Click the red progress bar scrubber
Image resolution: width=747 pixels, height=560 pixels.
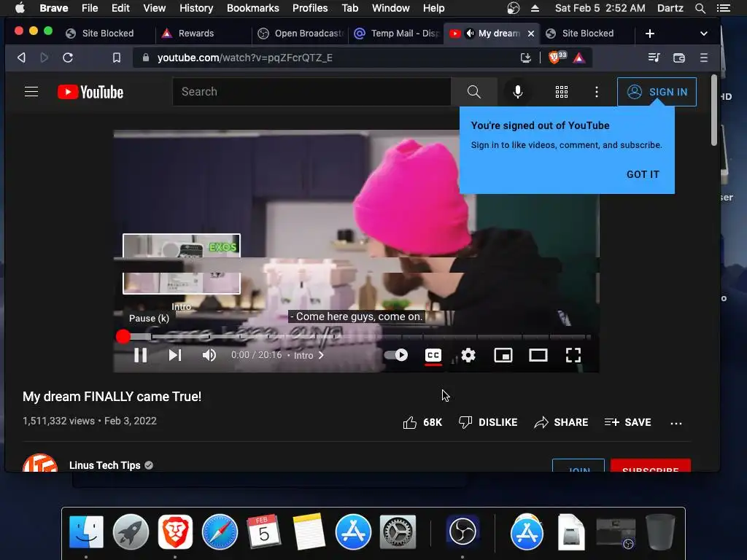(x=123, y=337)
